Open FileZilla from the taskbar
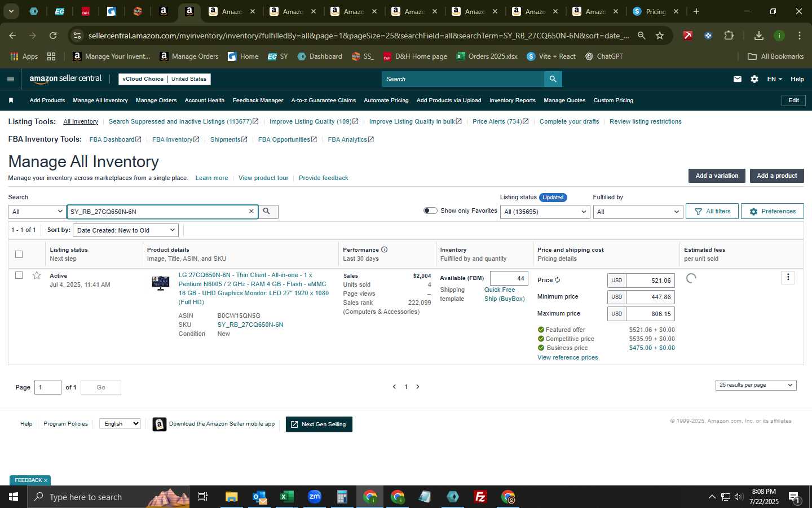 pos(480,497)
